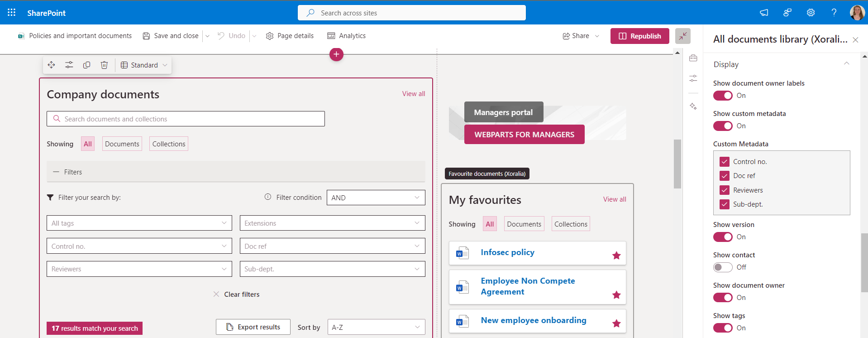Open the Extensions filter dropdown
868x338 pixels.
[x=333, y=223]
